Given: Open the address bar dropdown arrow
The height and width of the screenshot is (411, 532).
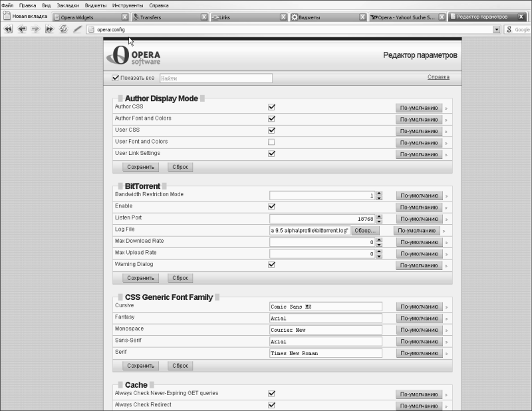Looking at the screenshot, I should [x=496, y=30].
